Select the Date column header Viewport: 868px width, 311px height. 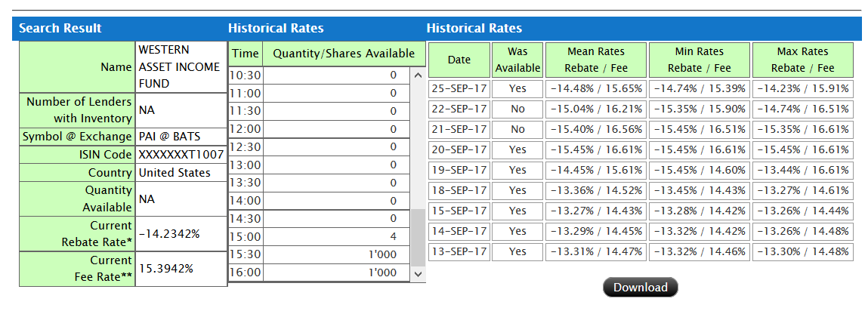pyautogui.click(x=459, y=60)
